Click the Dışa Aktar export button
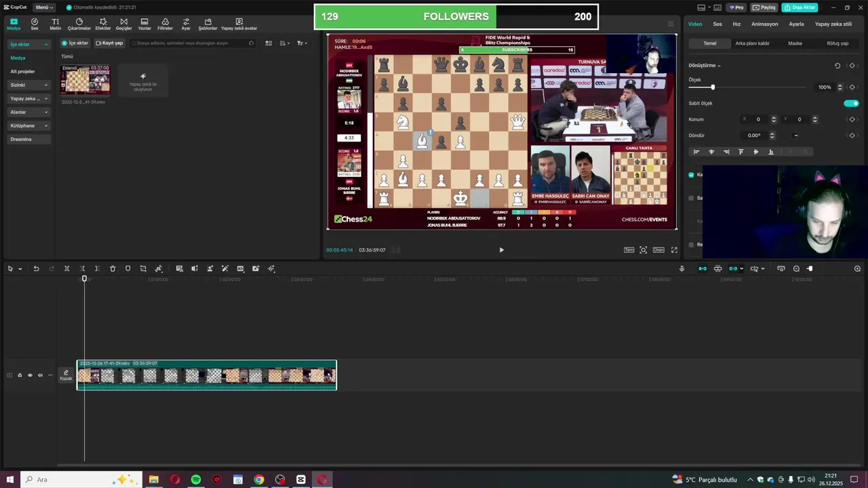The image size is (868, 488). pos(800,7)
